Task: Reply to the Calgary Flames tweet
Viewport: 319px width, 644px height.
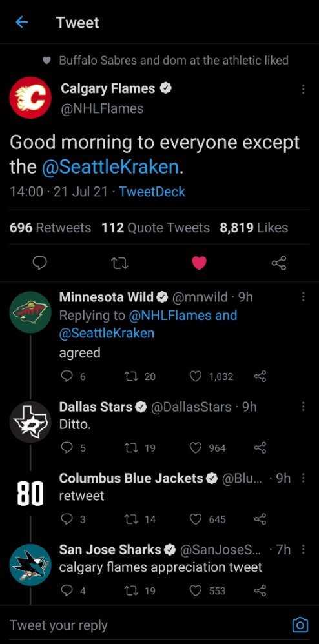Action: point(39,263)
